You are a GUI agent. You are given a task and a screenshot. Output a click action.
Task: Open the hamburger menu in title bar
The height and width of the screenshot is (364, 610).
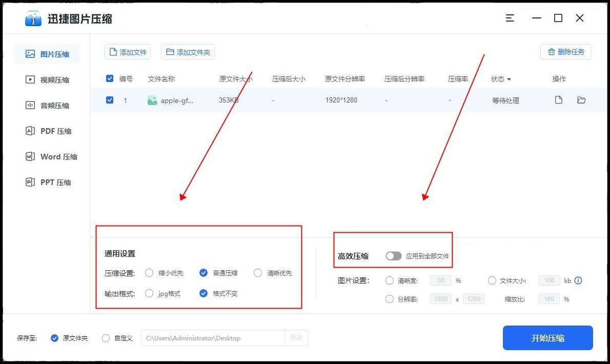[x=510, y=18]
